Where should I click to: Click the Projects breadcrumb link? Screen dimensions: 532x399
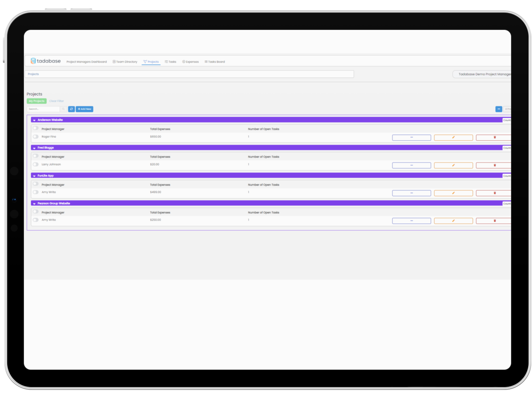tap(33, 74)
